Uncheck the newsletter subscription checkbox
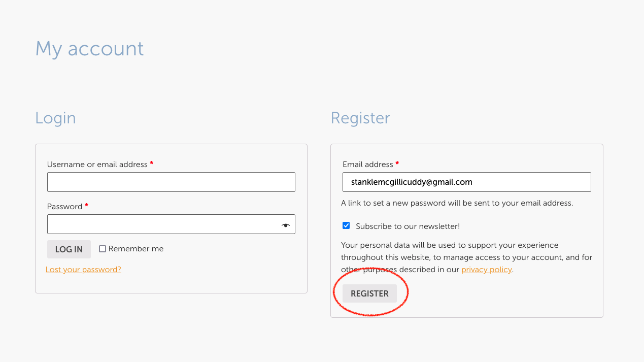The height and width of the screenshot is (362, 644). click(346, 225)
